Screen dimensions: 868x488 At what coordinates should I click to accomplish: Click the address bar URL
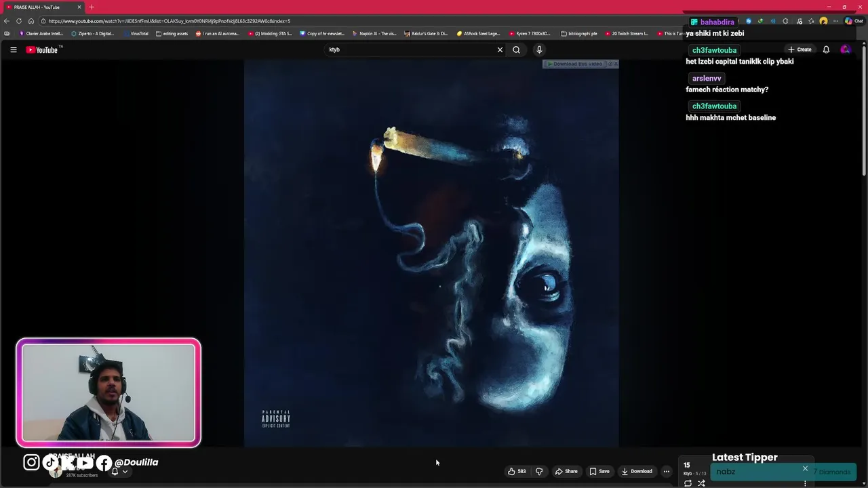point(170,21)
